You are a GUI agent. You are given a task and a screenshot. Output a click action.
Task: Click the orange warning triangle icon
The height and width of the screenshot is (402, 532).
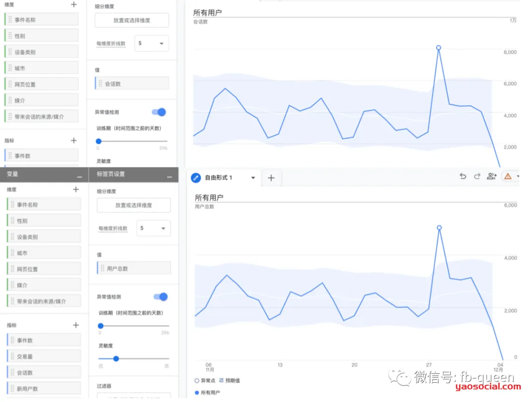(x=507, y=176)
